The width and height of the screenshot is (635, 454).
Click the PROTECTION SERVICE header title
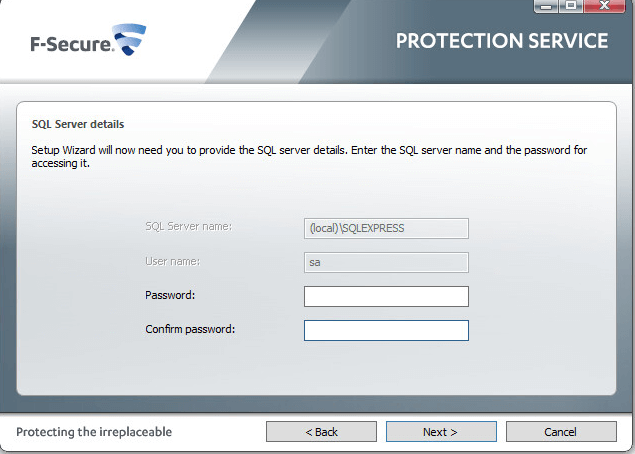point(501,41)
